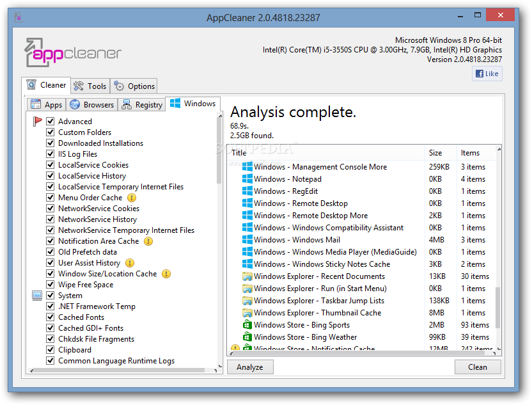The image size is (532, 405).
Task: Click the Store icon for Bing Weather row
Action: click(247, 337)
